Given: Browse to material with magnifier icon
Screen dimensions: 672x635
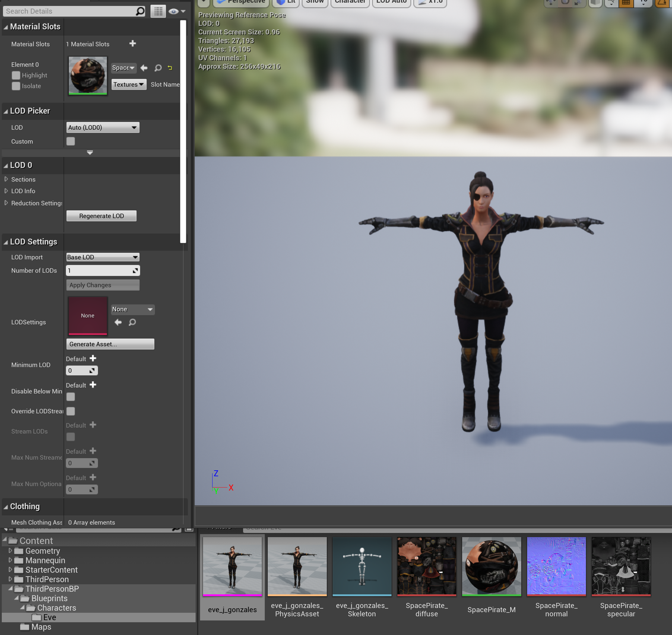Looking at the screenshot, I should pos(158,68).
